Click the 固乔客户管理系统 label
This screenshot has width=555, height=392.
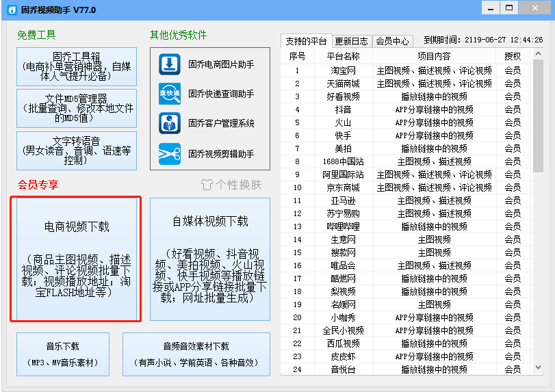[221, 123]
